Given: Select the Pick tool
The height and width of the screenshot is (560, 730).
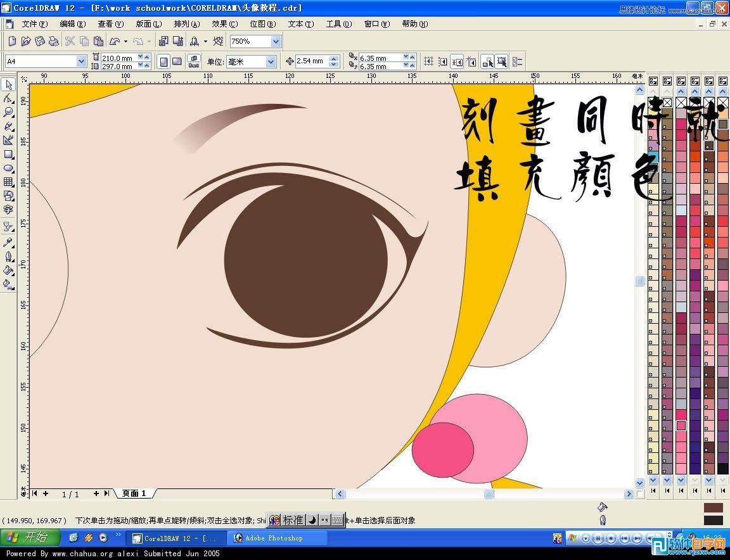Looking at the screenshot, I should pyautogui.click(x=9, y=84).
